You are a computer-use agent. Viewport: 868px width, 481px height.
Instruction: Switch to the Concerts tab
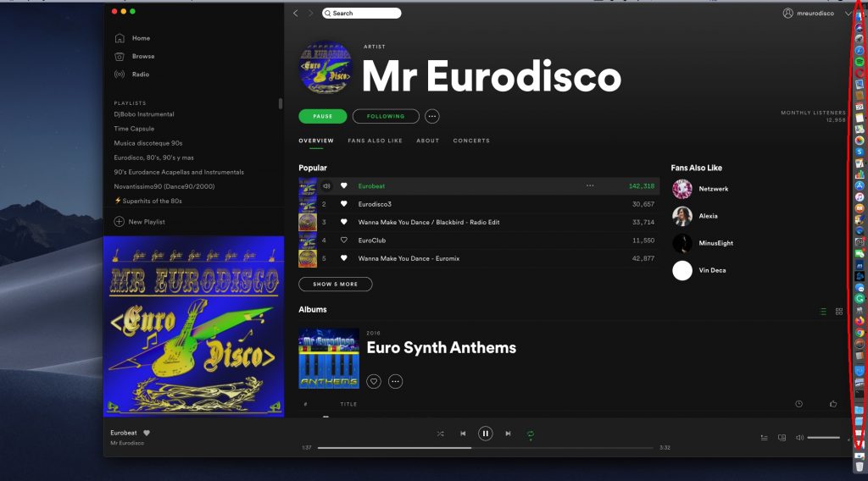[471, 141]
